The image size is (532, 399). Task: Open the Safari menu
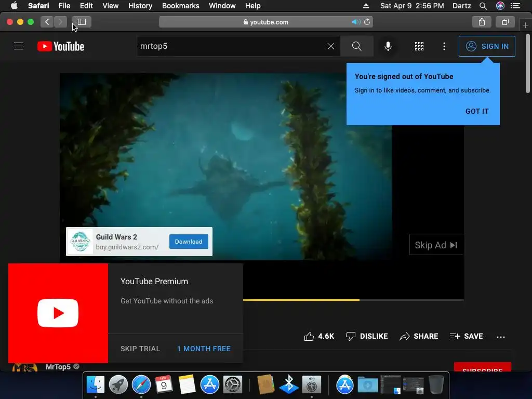click(x=38, y=6)
